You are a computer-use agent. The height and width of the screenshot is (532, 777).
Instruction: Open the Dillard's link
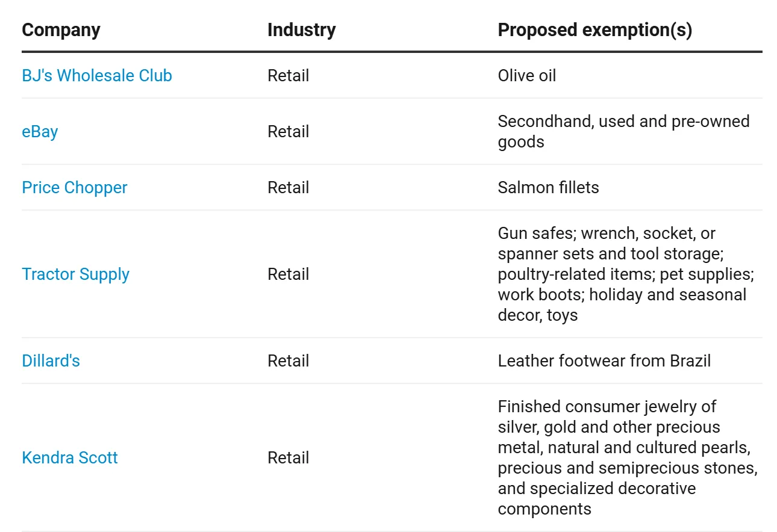pos(51,361)
